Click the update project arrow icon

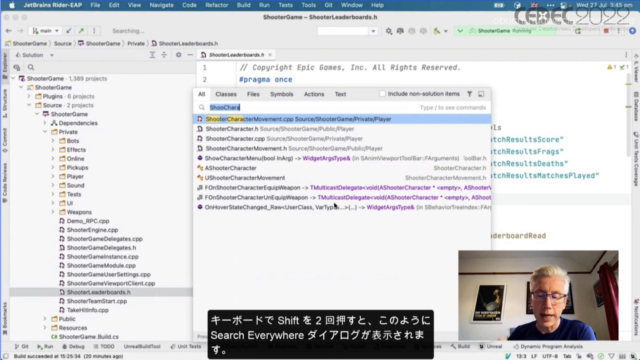click(69, 31)
